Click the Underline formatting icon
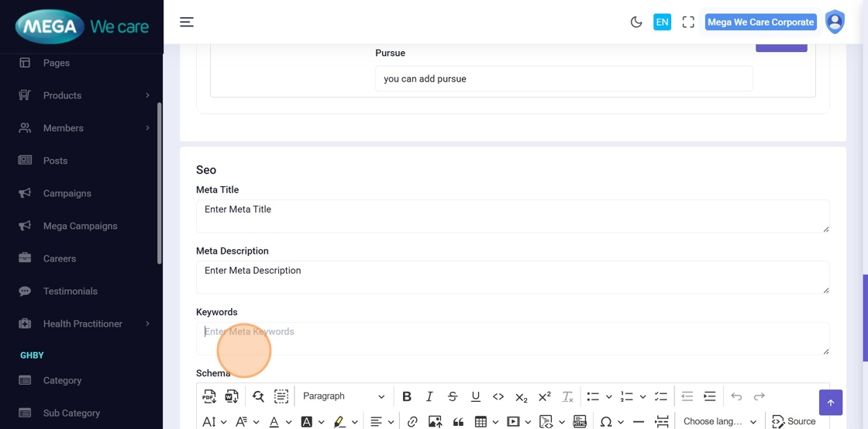 coord(475,396)
